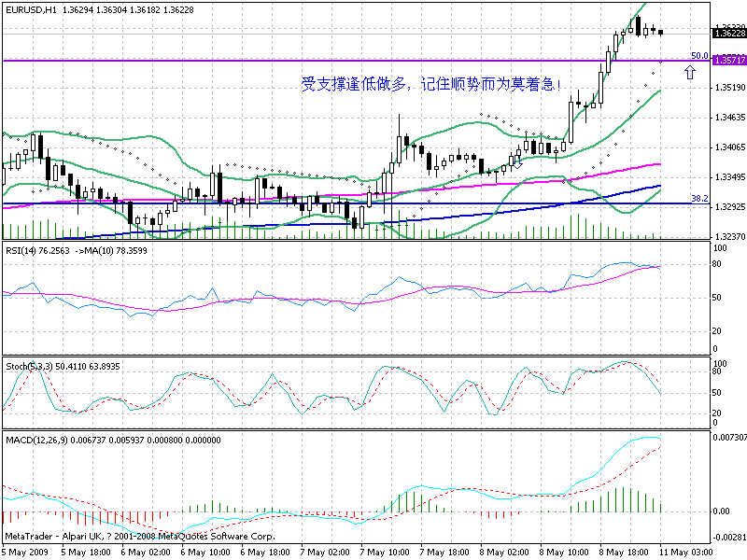Click the 7 May 18:00 time label
This screenshot has width=747, height=560.
[x=444, y=553]
